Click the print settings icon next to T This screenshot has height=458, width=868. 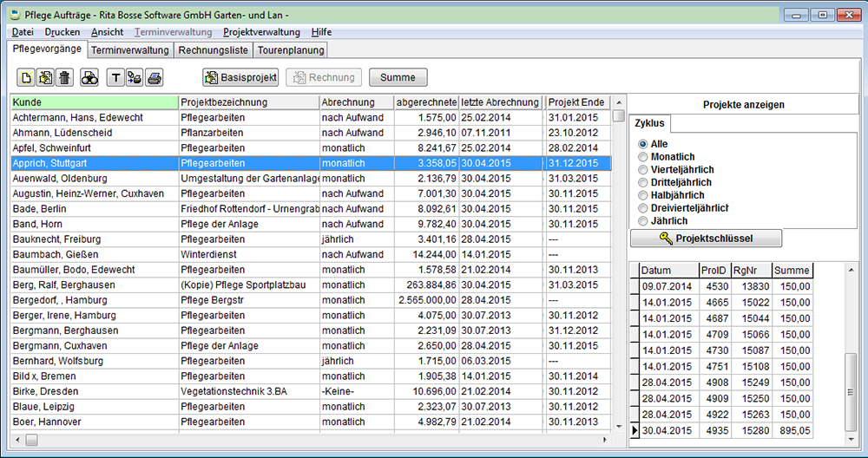coord(135,78)
